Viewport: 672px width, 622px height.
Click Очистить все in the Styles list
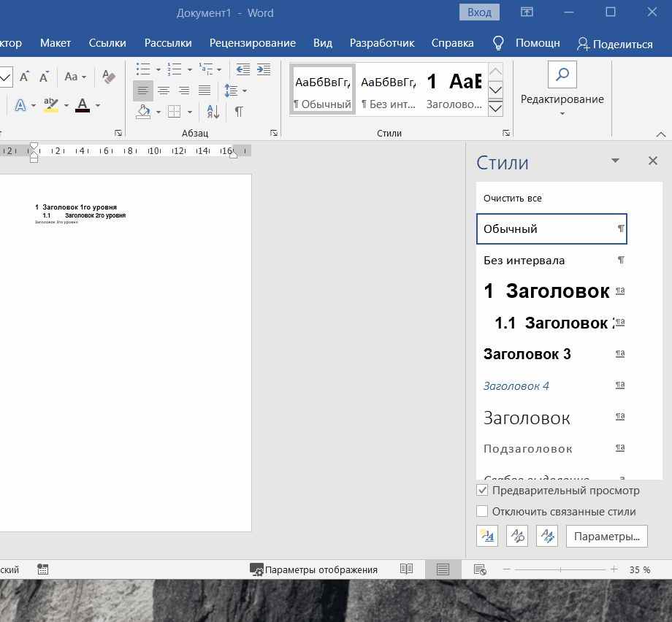(513, 198)
